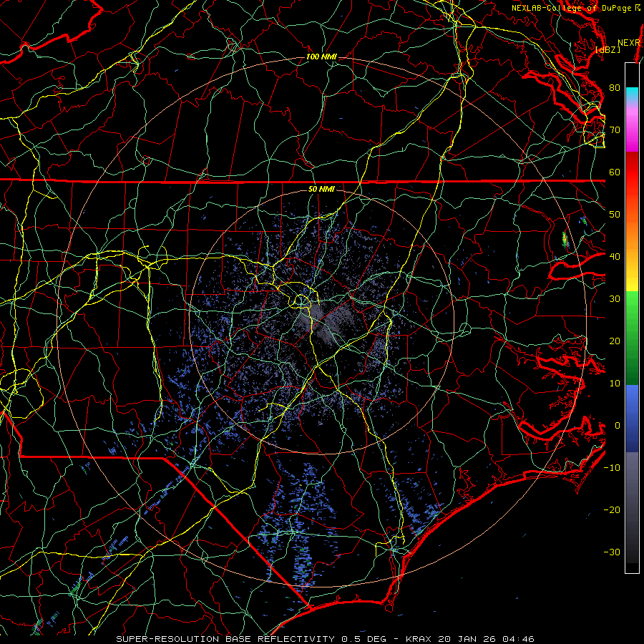Click the 100 NMI range ring label
This screenshot has width=644, height=644.
point(321,57)
